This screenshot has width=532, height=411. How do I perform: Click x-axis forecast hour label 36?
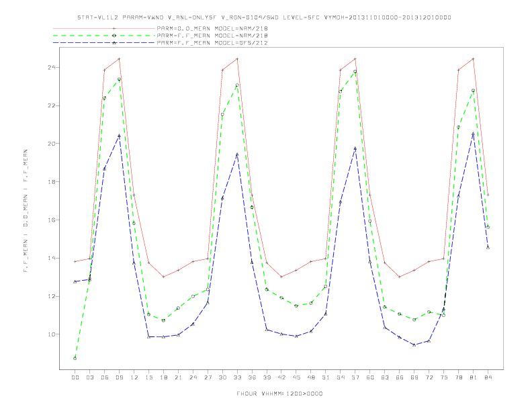pos(252,377)
